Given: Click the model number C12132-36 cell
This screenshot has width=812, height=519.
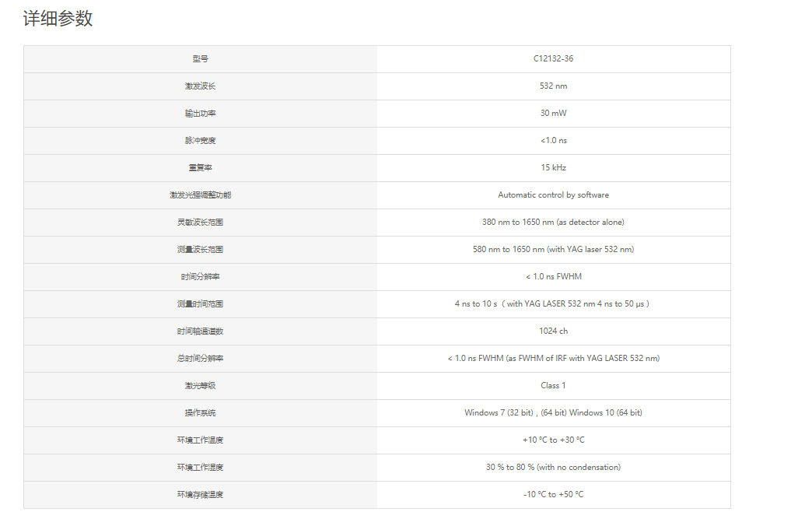Looking at the screenshot, I should click(x=553, y=58).
